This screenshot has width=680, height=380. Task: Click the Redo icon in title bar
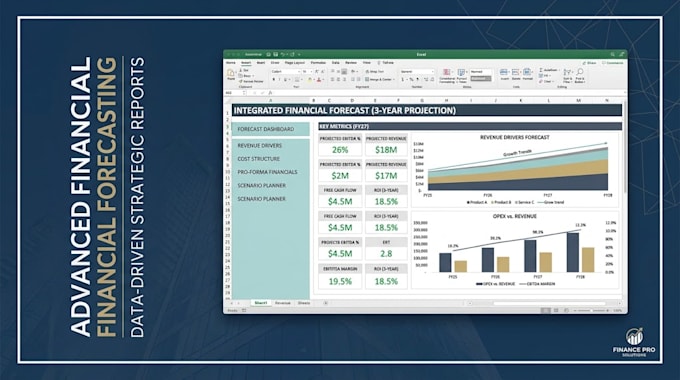(292, 55)
